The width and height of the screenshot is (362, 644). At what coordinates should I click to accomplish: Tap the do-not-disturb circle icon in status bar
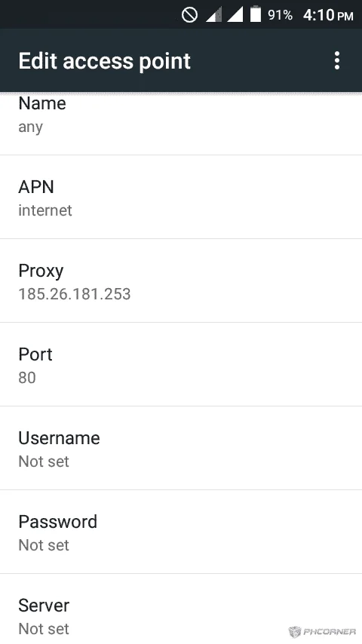point(189,15)
